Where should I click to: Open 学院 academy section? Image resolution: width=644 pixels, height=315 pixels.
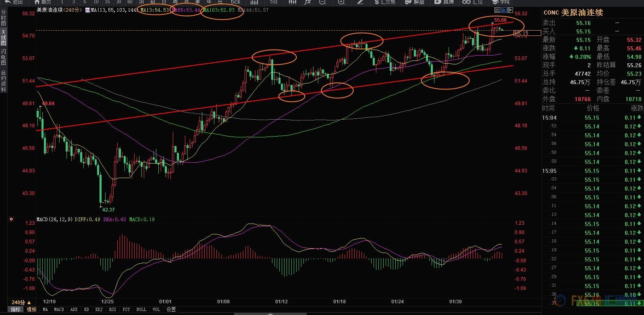[x=501, y=2]
